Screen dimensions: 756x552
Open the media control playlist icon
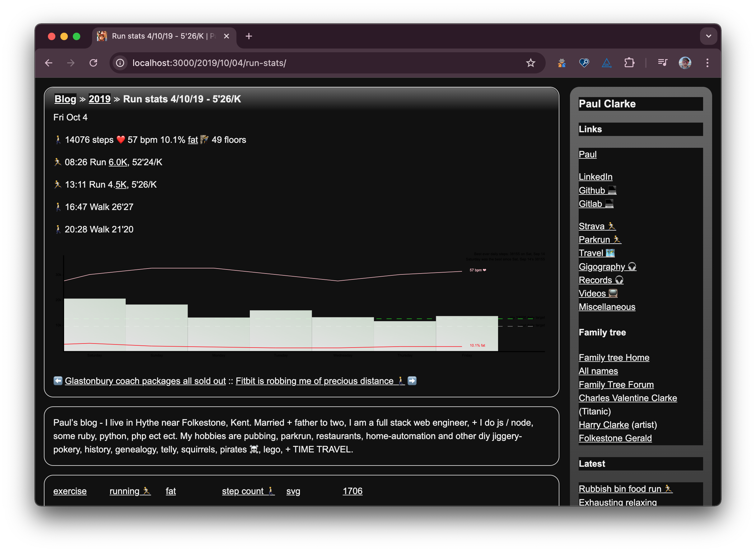pyautogui.click(x=662, y=63)
